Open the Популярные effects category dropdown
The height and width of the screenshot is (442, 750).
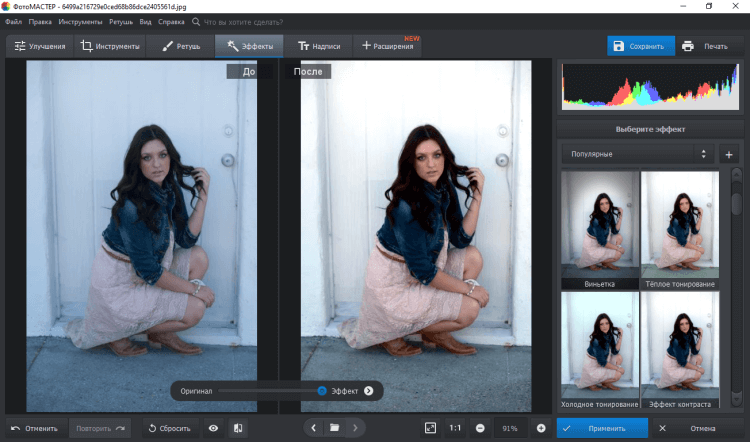pyautogui.click(x=638, y=154)
